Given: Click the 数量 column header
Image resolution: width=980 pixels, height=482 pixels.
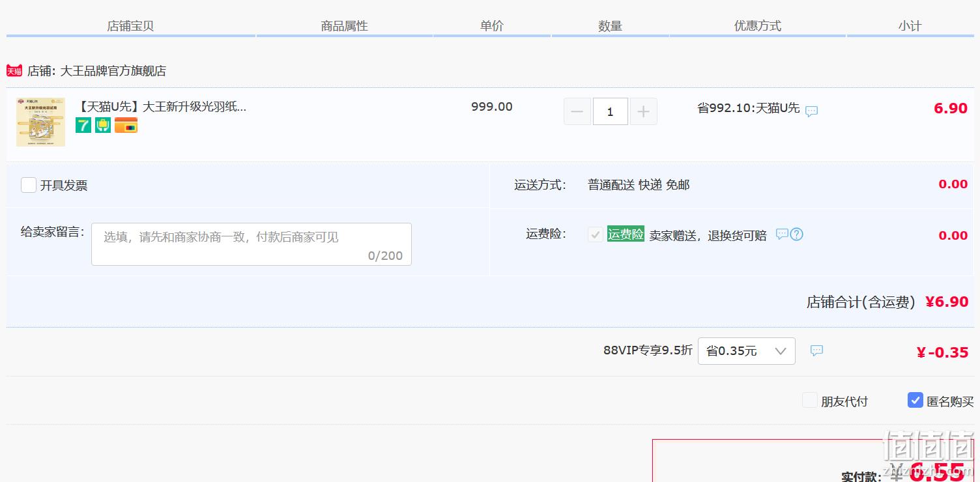Looking at the screenshot, I should pos(611,26).
